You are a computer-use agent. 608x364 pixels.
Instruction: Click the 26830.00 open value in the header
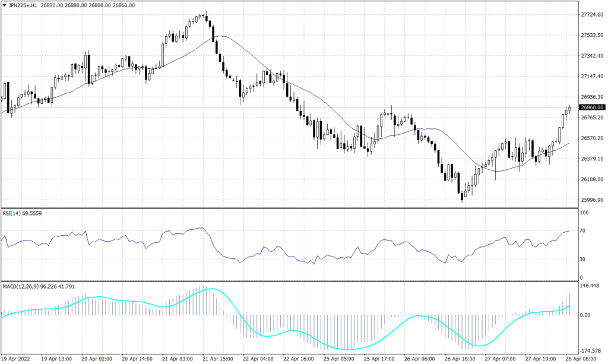point(51,6)
